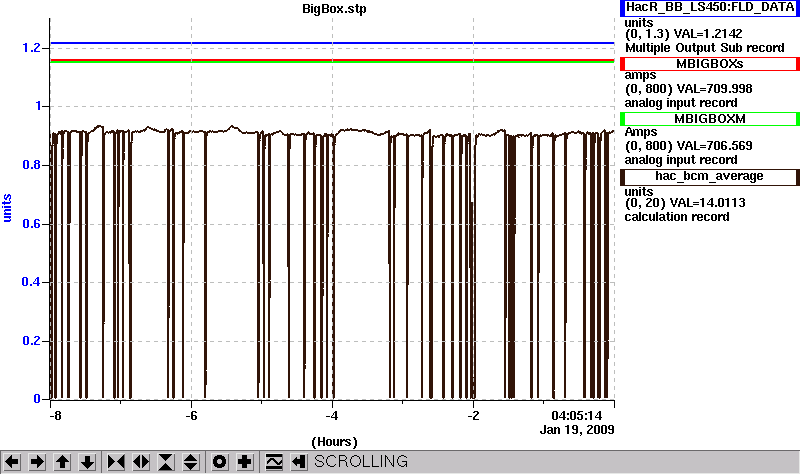Click the -2 hour tick label
The width and height of the screenshot is (800, 474).
click(473, 416)
